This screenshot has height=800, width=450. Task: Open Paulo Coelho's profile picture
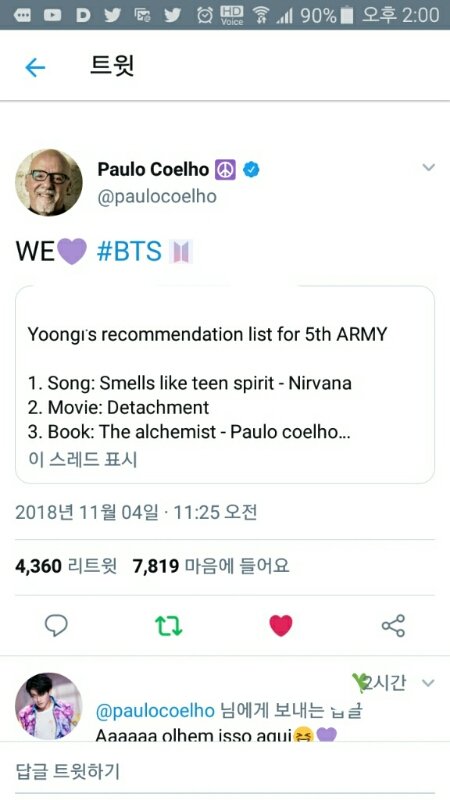(x=49, y=182)
